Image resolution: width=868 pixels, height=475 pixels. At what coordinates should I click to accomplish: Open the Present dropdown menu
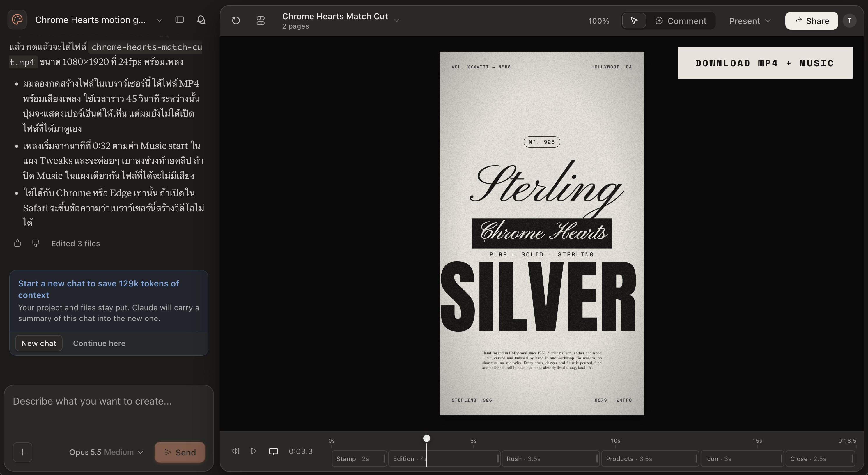[x=750, y=21]
